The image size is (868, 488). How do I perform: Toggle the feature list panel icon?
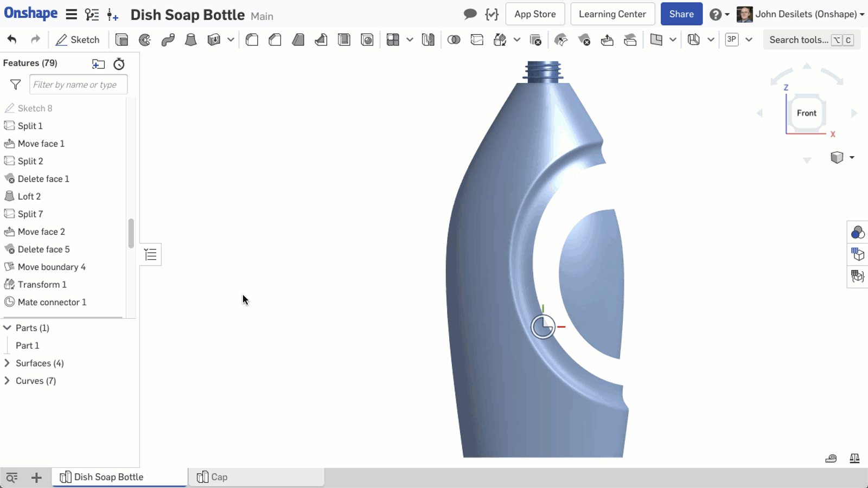coord(151,254)
